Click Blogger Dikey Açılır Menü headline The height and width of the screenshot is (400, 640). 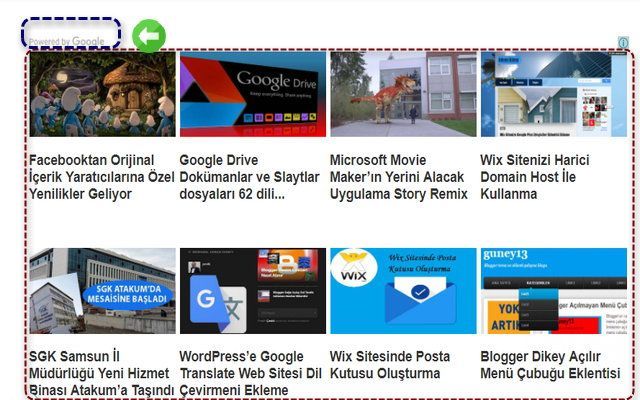(550, 365)
